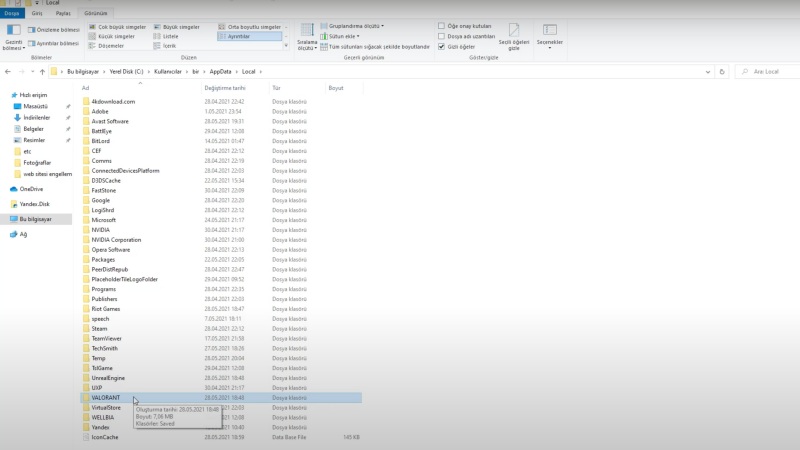
Task: Open the Gezinti bölmesi navigation pane button
Action: [x=13, y=37]
